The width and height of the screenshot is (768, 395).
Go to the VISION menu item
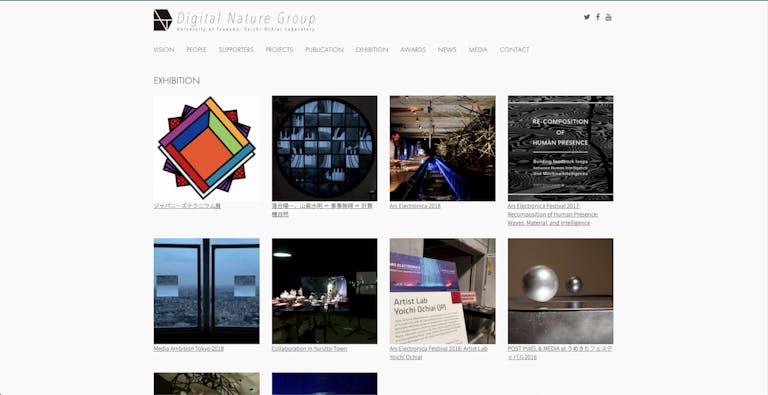(x=164, y=49)
